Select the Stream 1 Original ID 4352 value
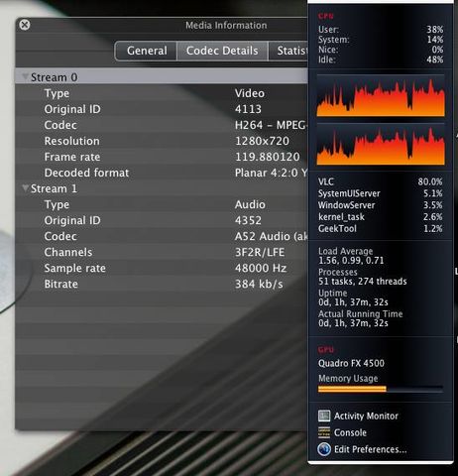 (x=248, y=220)
